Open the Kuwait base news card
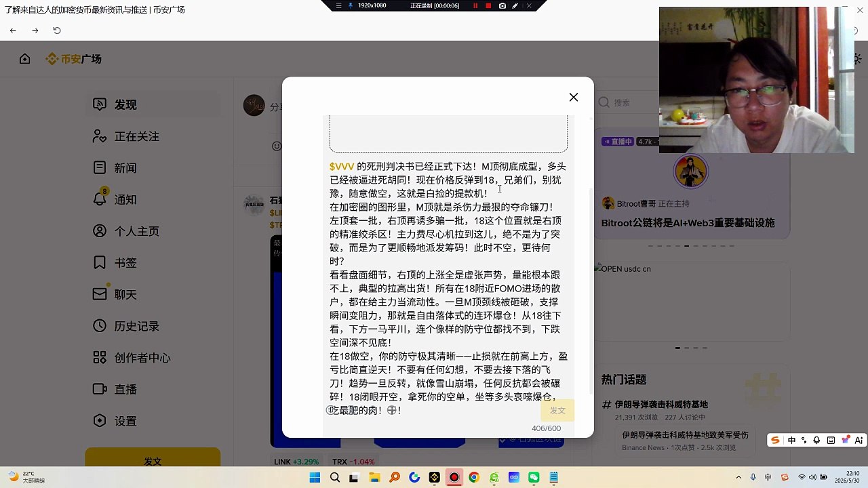The image size is (868, 488). (x=685, y=441)
